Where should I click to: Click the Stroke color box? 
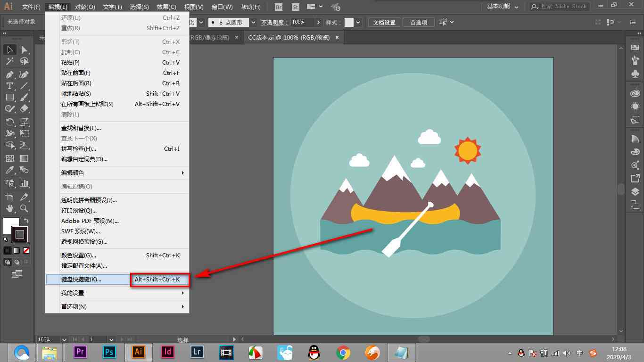coord(20,234)
